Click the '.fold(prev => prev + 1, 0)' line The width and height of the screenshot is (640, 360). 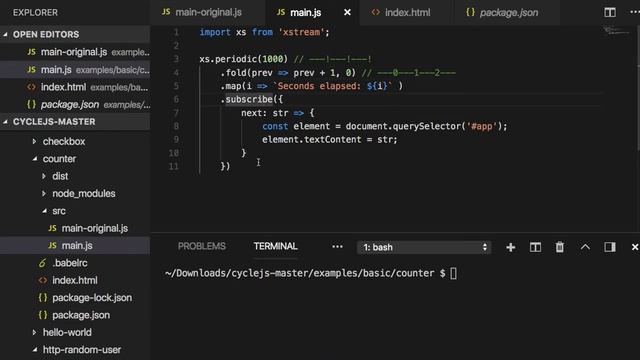(338, 73)
